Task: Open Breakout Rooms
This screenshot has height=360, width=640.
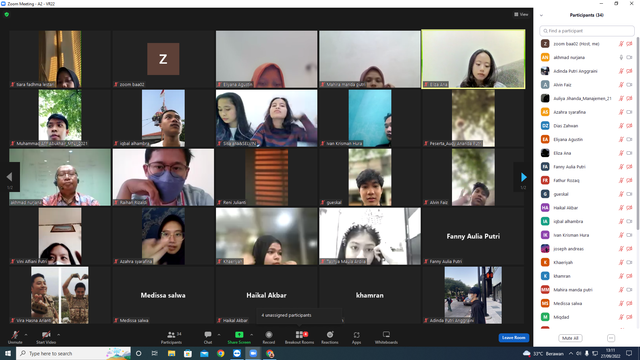Action: 300,337
